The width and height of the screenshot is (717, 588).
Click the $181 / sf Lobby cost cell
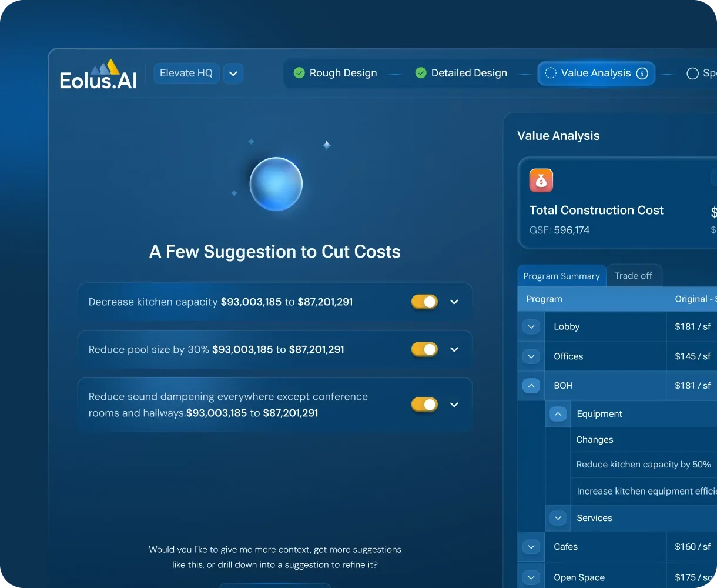[x=692, y=326]
